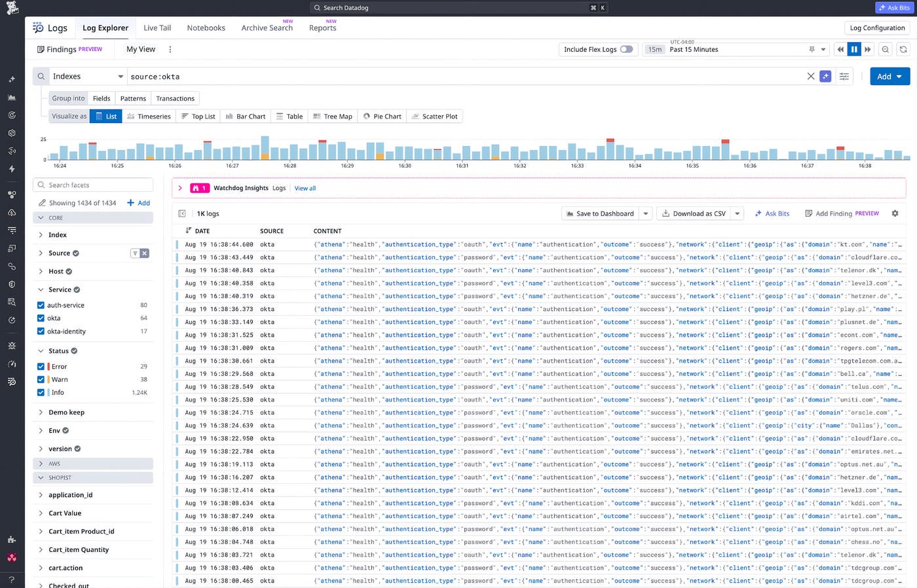Open the help question mark icon
Viewport: 917px width, 588px height.
pyautogui.click(x=12, y=579)
